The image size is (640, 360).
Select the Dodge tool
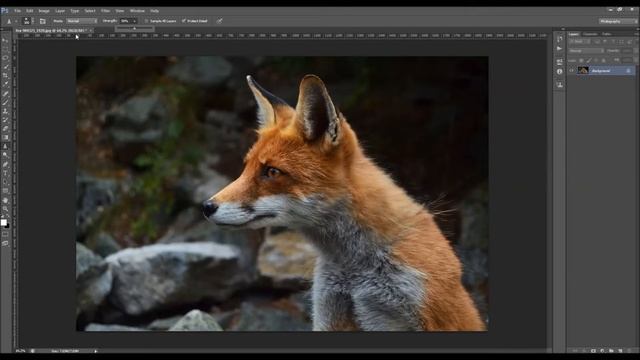5,155
